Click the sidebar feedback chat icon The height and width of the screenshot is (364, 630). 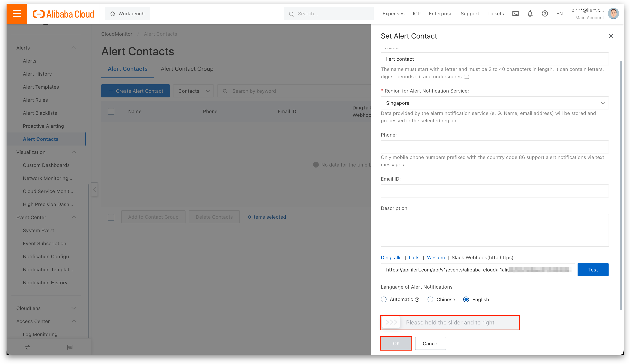pos(70,347)
